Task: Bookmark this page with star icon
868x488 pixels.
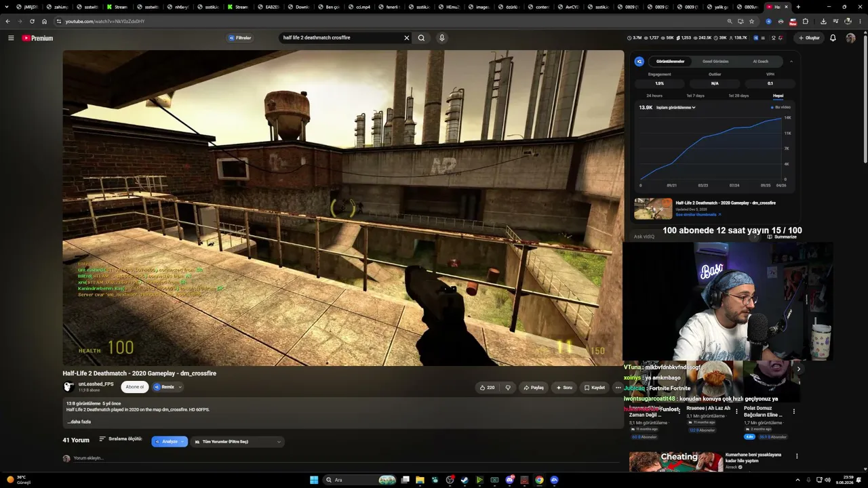Action: click(751, 21)
